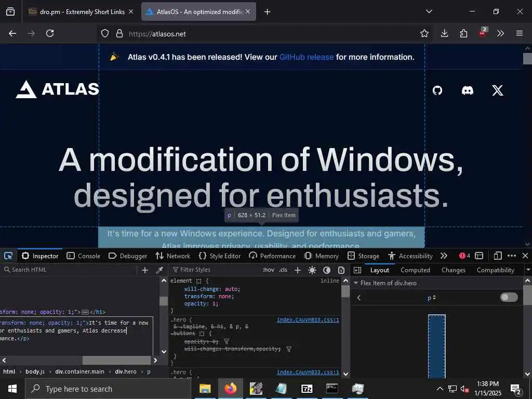Image resolution: width=532 pixels, height=399 pixels.
Task: Reload the current page
Action: click(x=50, y=33)
